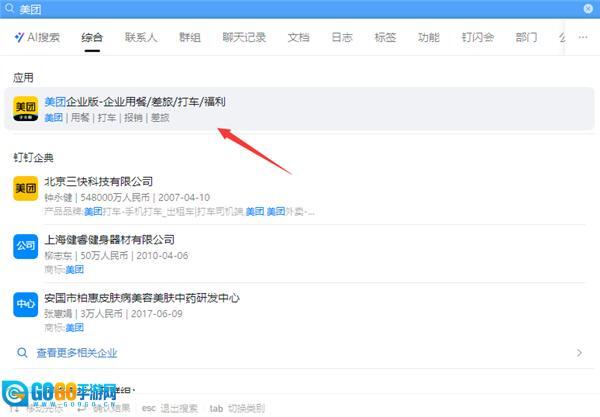Click the 美团企业版 app icon
Image resolution: width=600 pixels, height=417 pixels.
pos(26,109)
